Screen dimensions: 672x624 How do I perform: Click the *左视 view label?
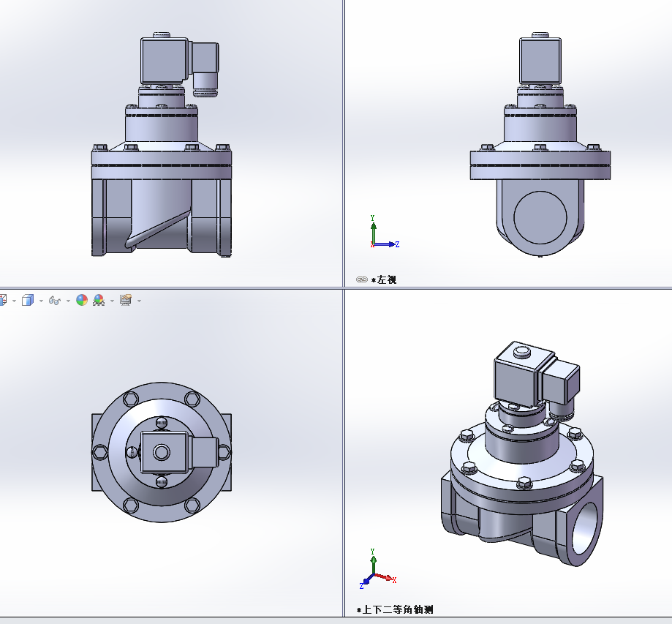[384, 280]
